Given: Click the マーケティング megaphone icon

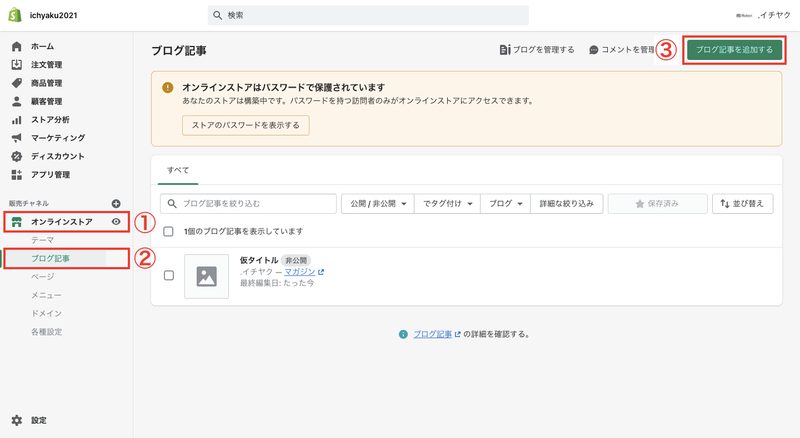Looking at the screenshot, I should (17, 138).
